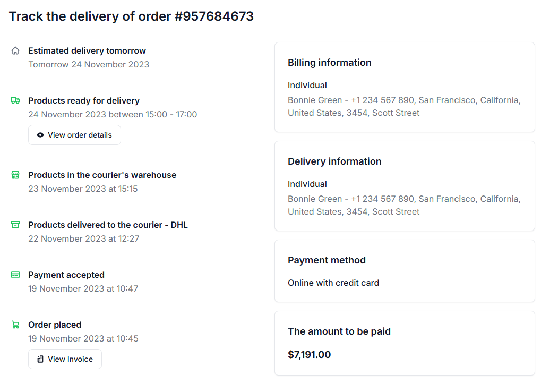Screen dimensions: 541x392
Task: Open the View order details button
Action: click(74, 134)
